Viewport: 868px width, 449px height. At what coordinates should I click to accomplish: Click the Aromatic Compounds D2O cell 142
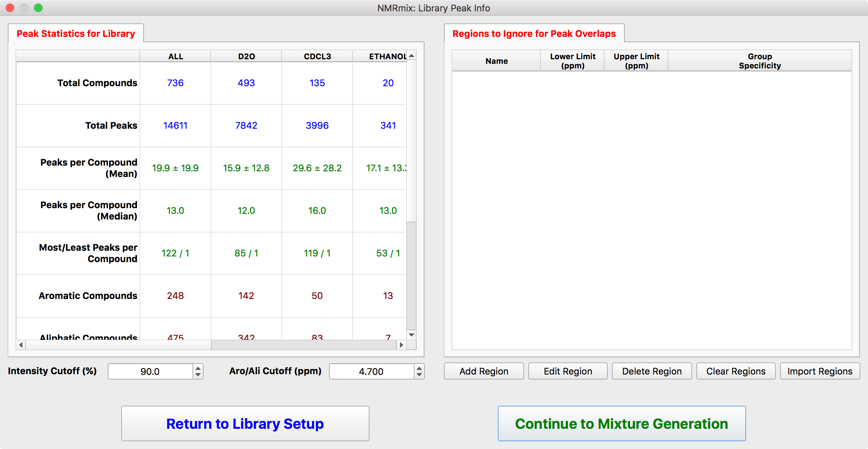click(x=246, y=296)
